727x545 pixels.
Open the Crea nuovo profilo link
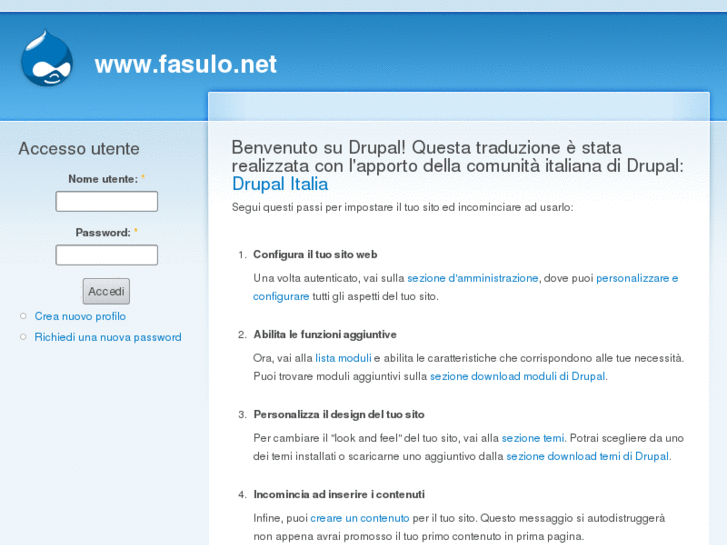80,316
